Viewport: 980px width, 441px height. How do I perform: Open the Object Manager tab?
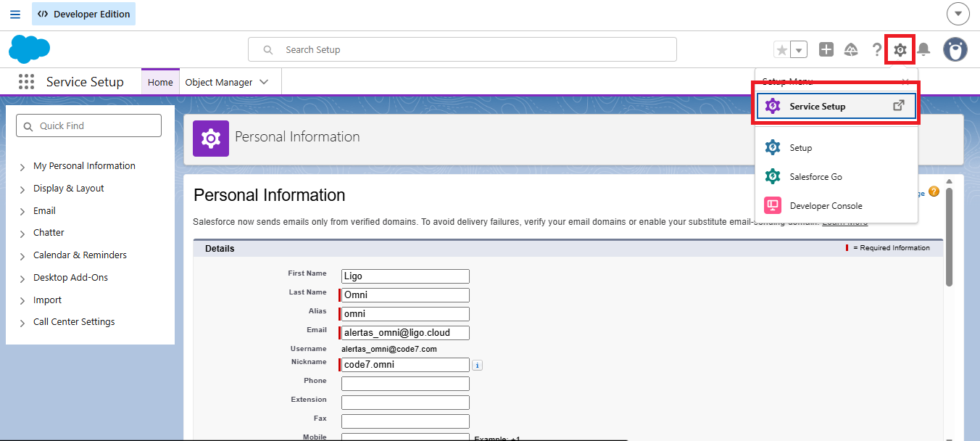(219, 82)
